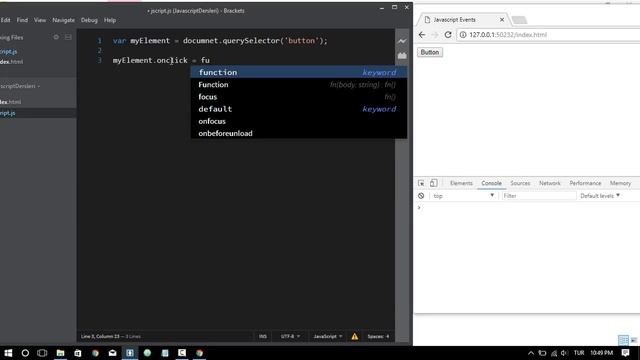Select index.html under Working Files
The image size is (640, 360).
coord(11,62)
